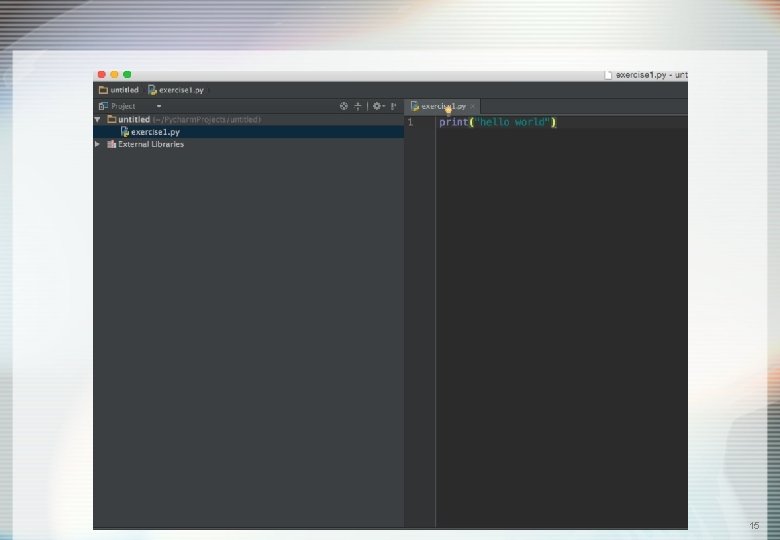
Task: Open the Project panel gear settings
Action: pos(378,106)
